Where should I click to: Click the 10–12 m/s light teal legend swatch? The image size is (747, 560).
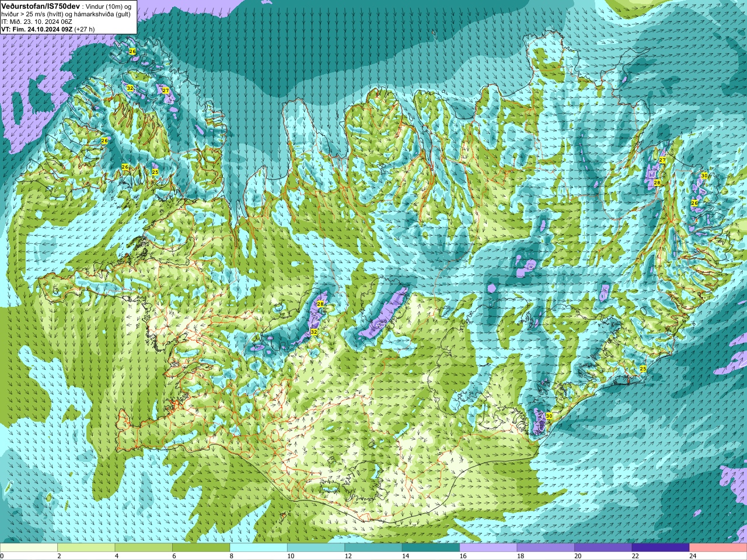[316, 547]
